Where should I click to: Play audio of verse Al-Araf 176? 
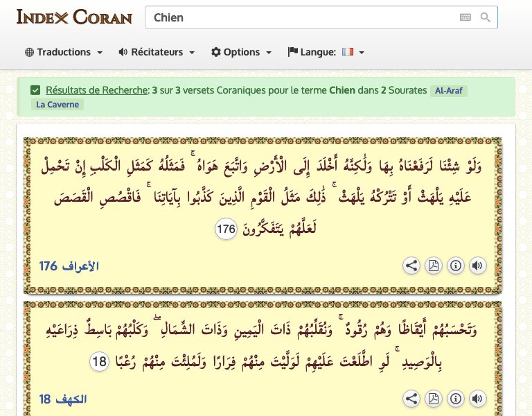(477, 266)
